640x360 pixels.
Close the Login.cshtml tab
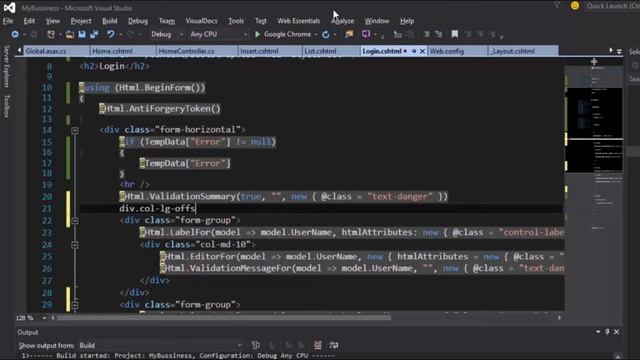click(422, 51)
